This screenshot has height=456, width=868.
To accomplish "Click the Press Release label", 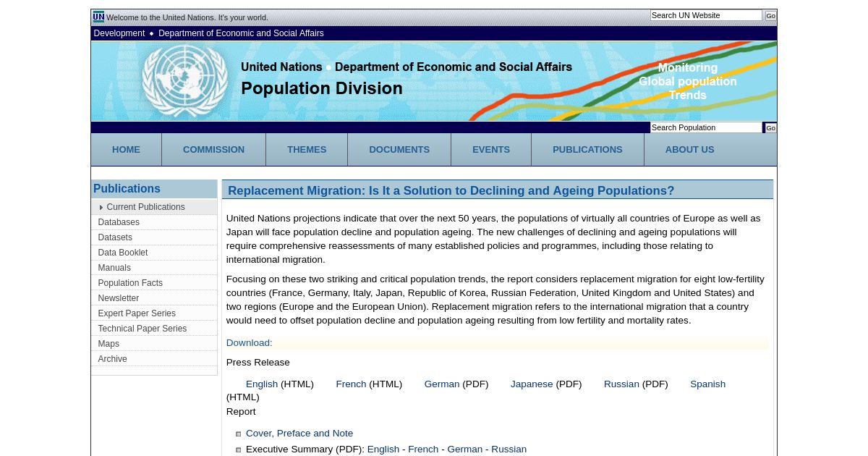I will point(258,363).
